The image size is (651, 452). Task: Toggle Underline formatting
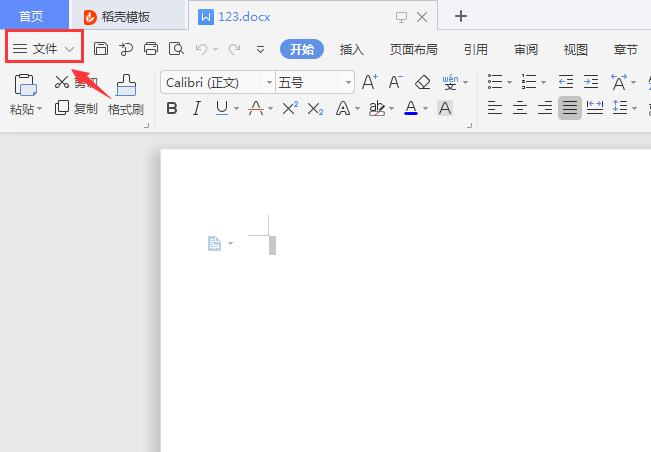tap(222, 108)
